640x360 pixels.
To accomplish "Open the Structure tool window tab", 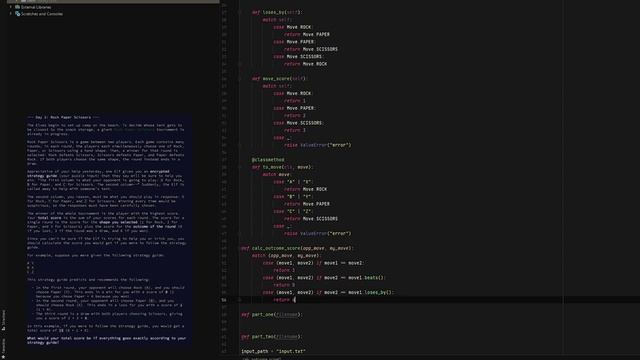I will 3,320.
